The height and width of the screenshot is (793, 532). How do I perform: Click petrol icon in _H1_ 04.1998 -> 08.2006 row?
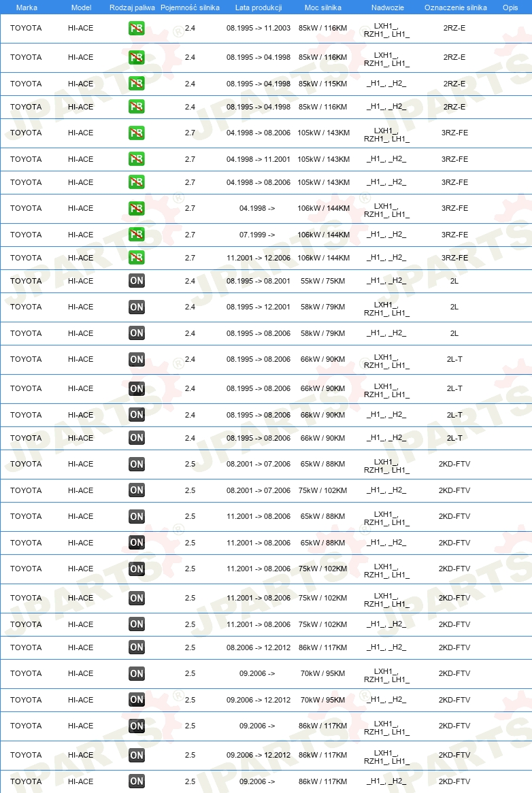pyautogui.click(x=137, y=182)
